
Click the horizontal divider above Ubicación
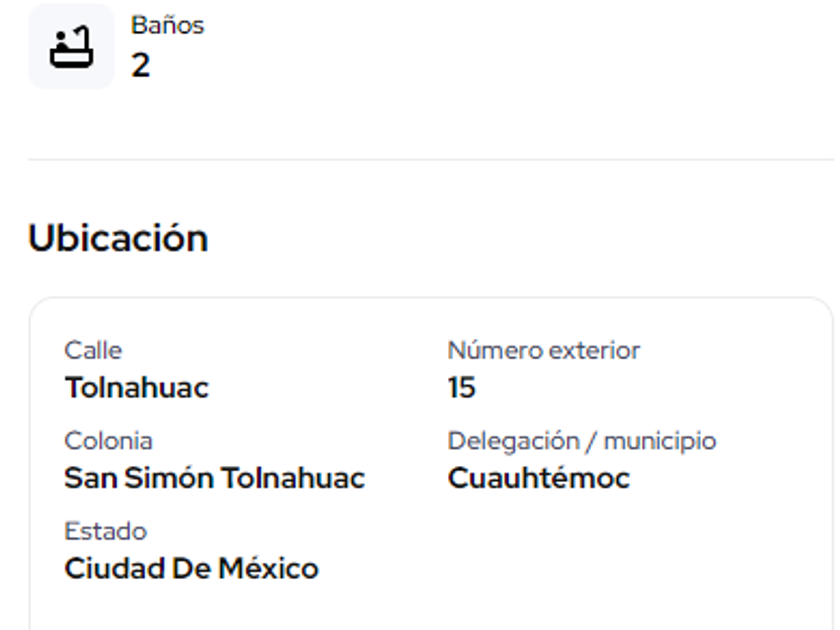click(430, 159)
